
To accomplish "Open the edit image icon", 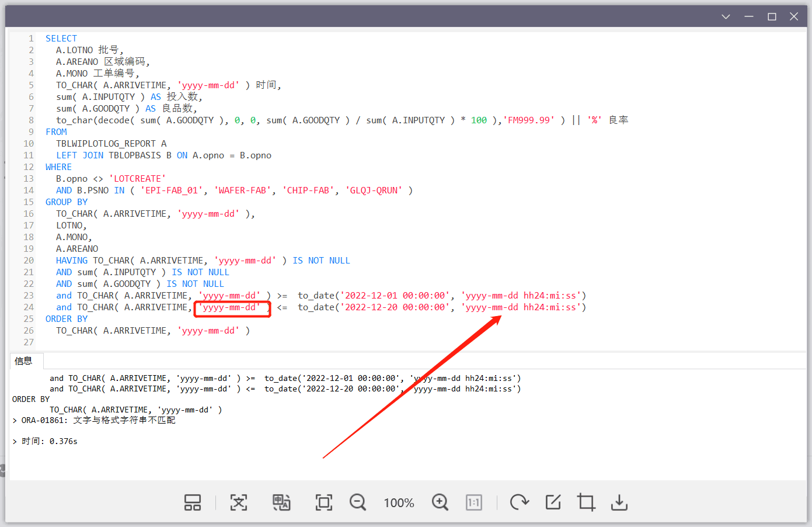I will coord(553,502).
